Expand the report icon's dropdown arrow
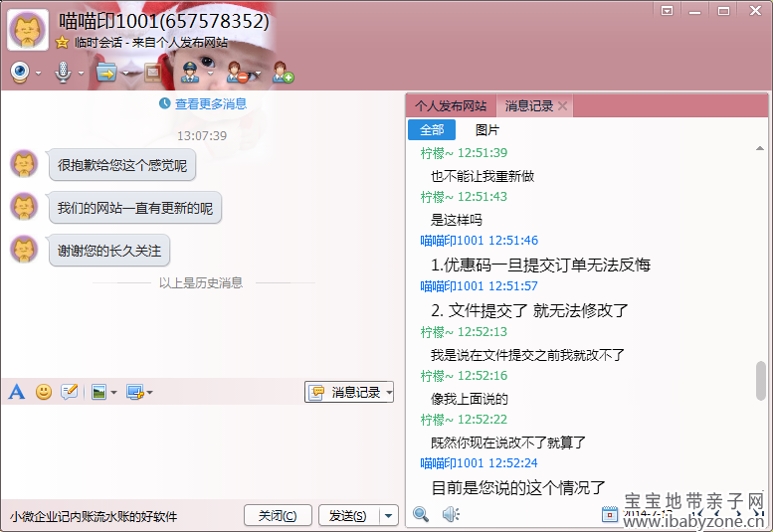 click(211, 74)
